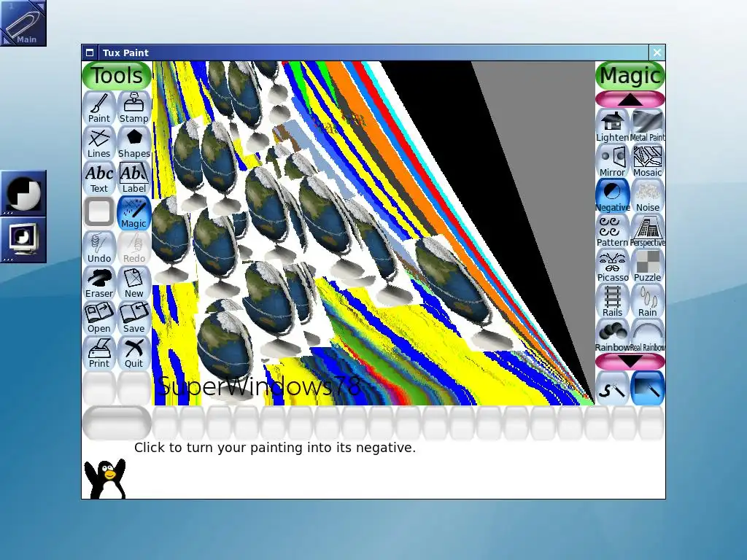Image resolution: width=747 pixels, height=560 pixels.
Task: Open a saved picture
Action: [99, 318]
